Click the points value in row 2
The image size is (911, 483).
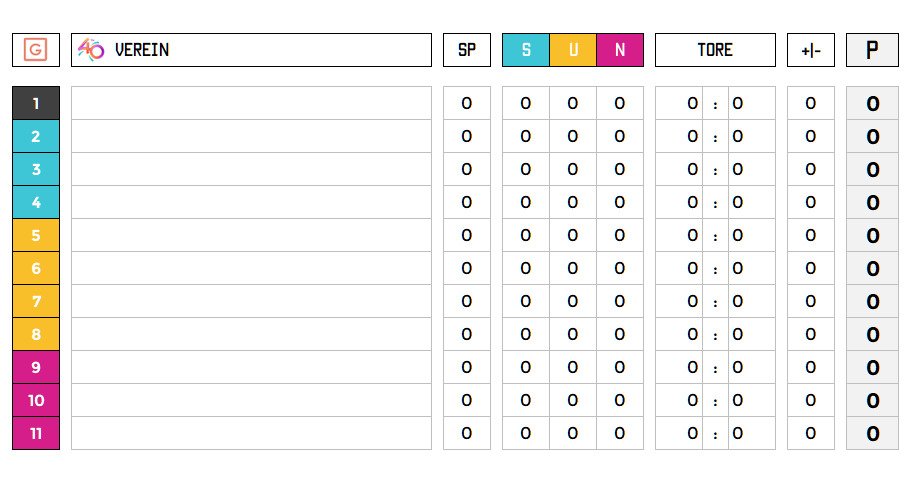point(872,136)
